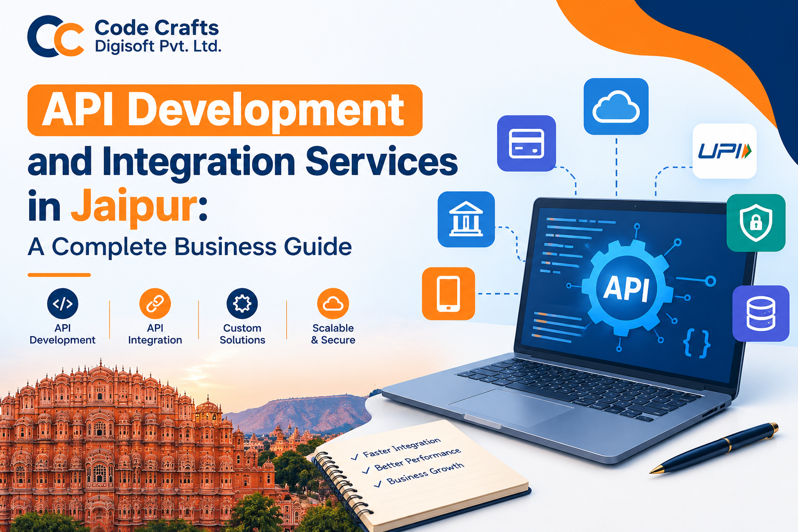Select the "Scalable & Secure" label
The image size is (798, 532).
tap(333, 334)
